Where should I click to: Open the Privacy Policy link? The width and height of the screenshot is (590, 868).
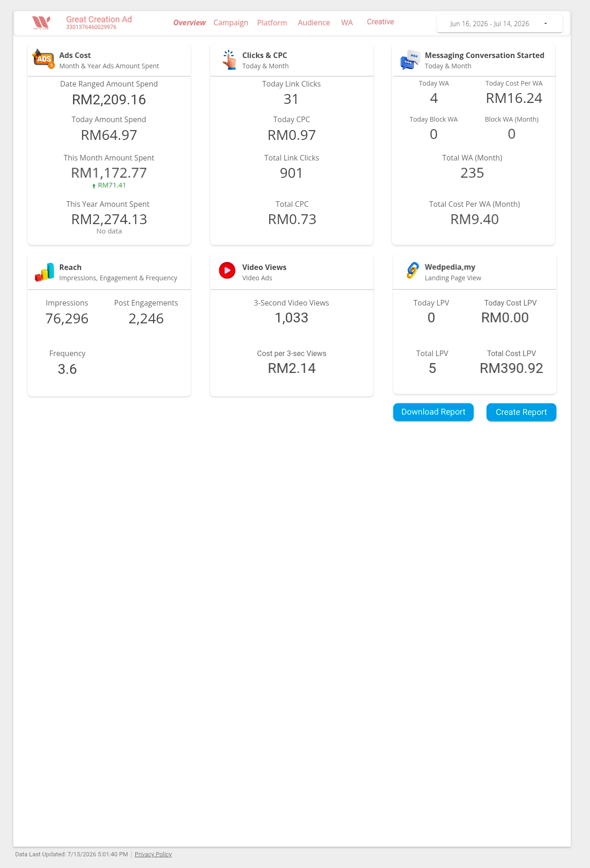click(153, 854)
